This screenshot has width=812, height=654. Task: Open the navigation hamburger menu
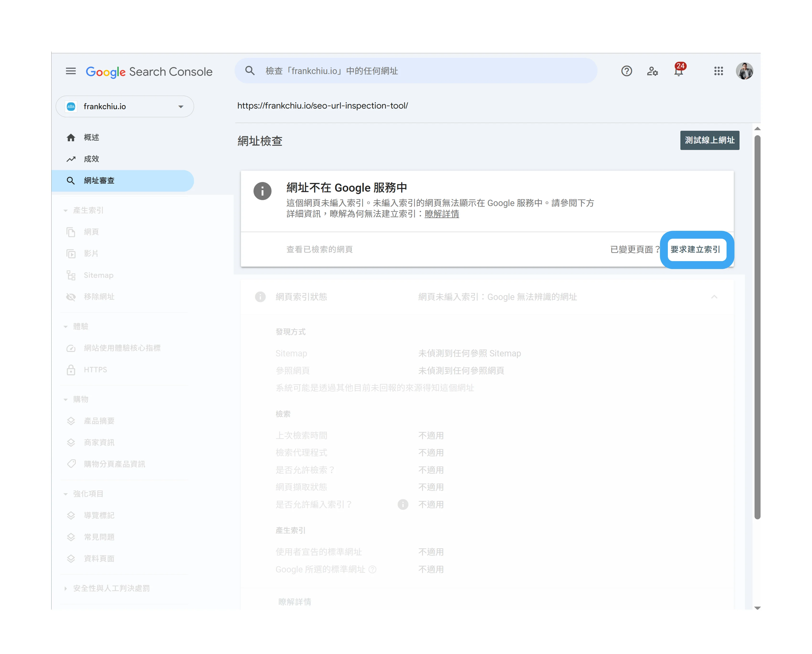coord(71,71)
